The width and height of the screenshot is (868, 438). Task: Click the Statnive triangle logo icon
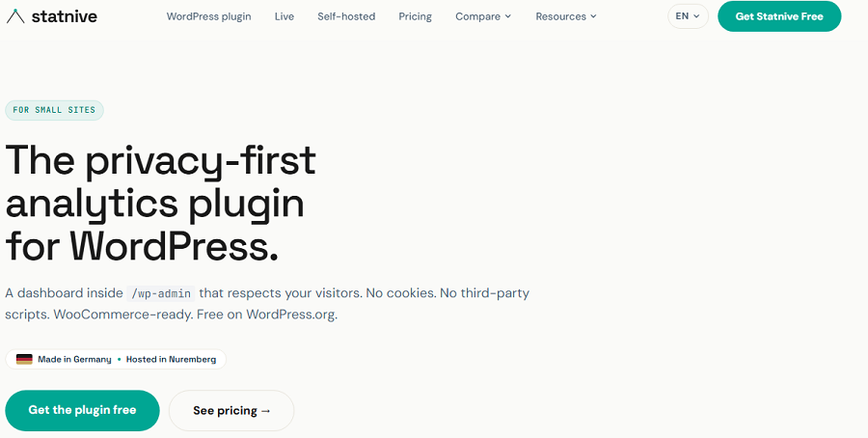click(15, 16)
